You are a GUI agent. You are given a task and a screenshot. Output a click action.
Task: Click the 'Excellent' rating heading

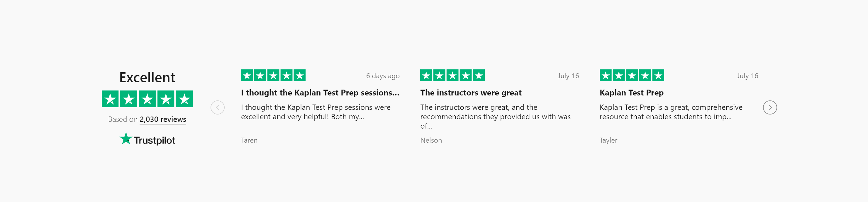pos(147,78)
